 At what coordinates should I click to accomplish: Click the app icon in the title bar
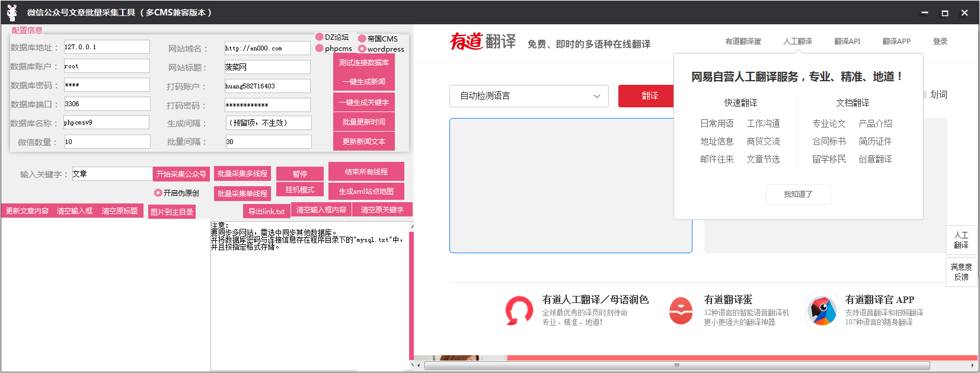coord(12,12)
